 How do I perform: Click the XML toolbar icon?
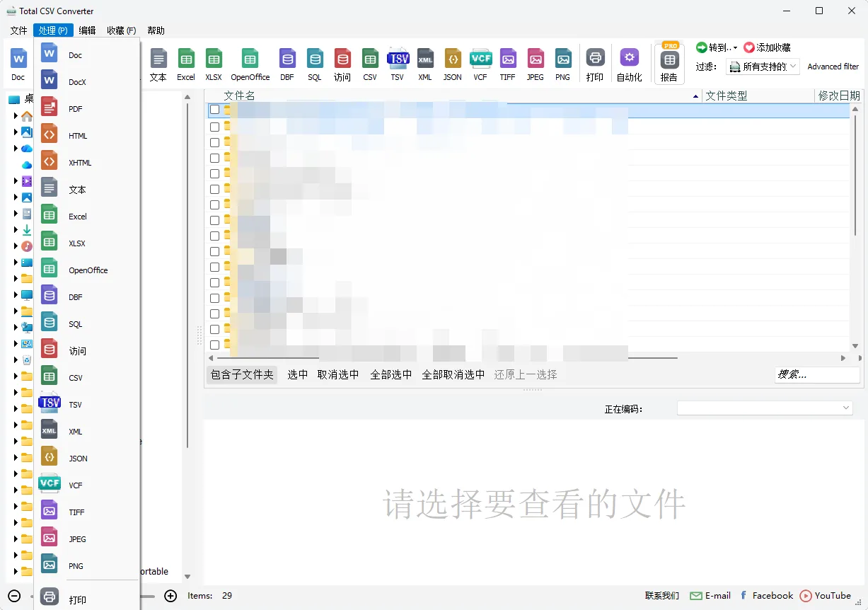[x=425, y=58]
